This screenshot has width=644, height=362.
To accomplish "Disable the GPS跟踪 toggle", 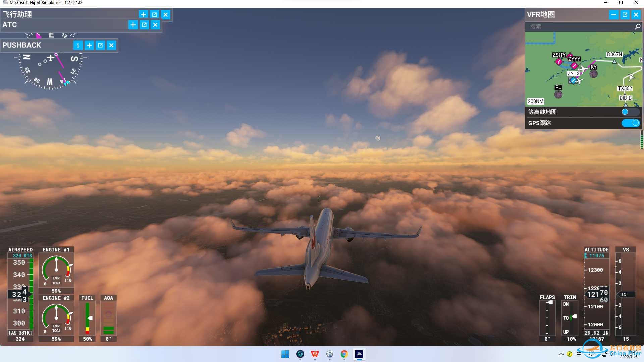I will pos(631,123).
